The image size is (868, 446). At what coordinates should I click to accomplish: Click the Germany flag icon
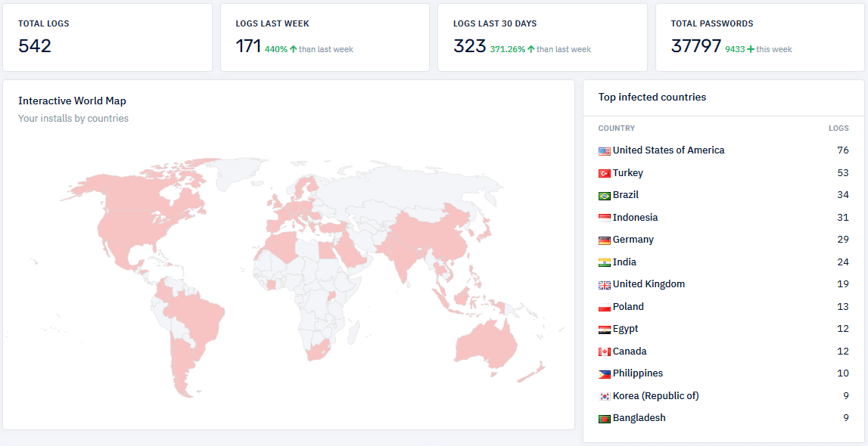click(604, 240)
